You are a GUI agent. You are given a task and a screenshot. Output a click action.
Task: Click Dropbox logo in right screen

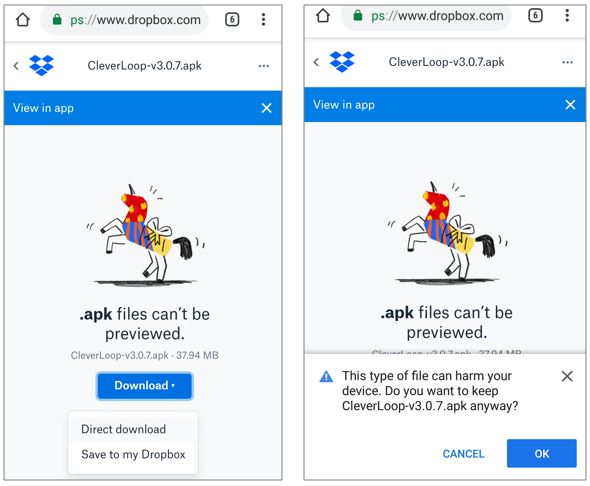[x=342, y=62]
